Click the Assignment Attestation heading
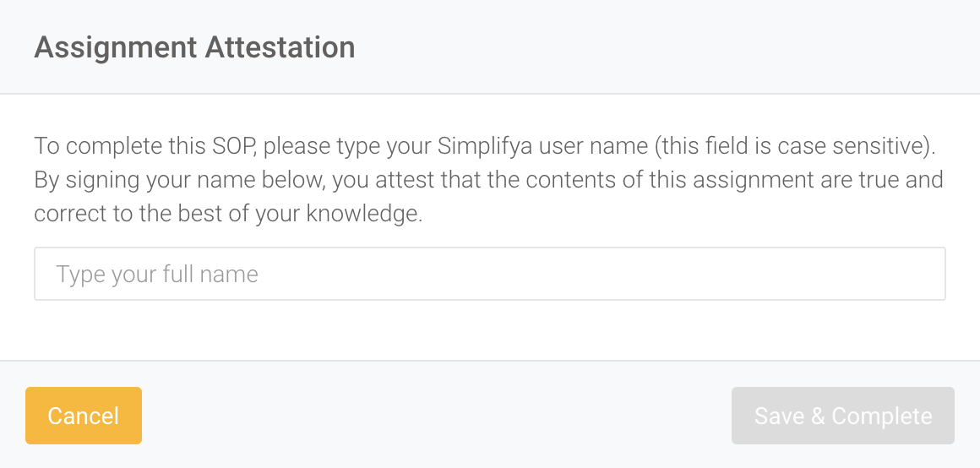 click(x=194, y=46)
